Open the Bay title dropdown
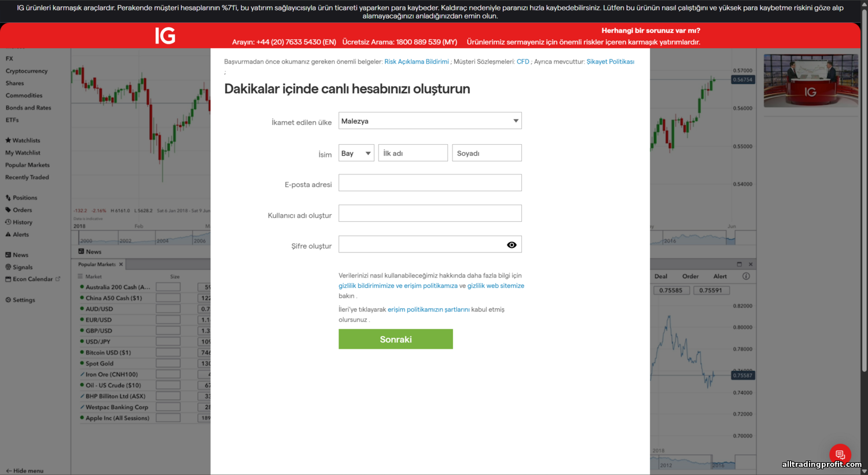 [x=356, y=154]
